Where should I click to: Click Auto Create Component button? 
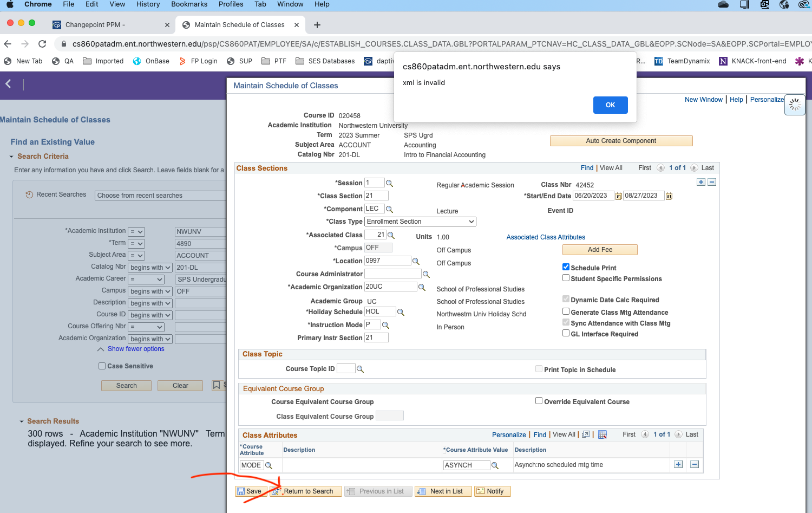pyautogui.click(x=621, y=141)
